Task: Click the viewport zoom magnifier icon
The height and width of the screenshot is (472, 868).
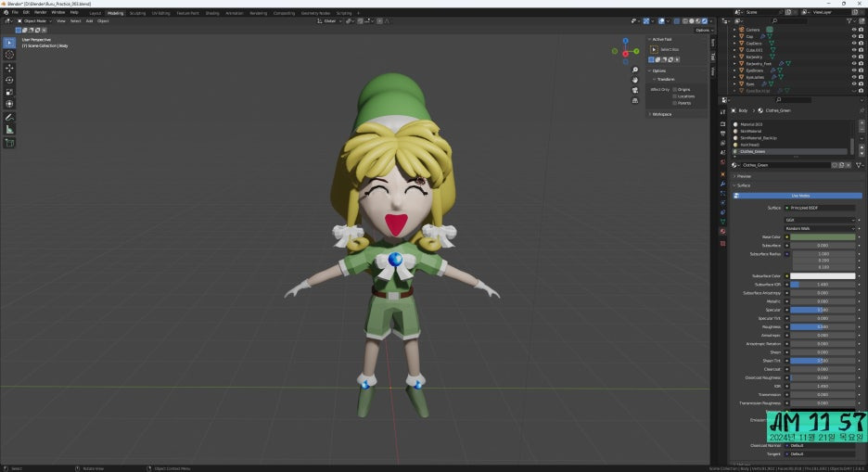Action: point(635,70)
